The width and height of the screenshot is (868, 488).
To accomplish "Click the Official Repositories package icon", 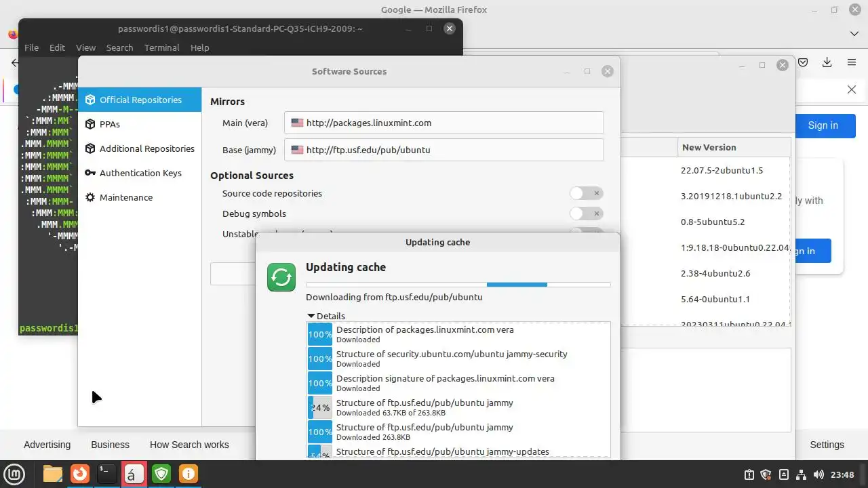I will pyautogui.click(x=90, y=100).
